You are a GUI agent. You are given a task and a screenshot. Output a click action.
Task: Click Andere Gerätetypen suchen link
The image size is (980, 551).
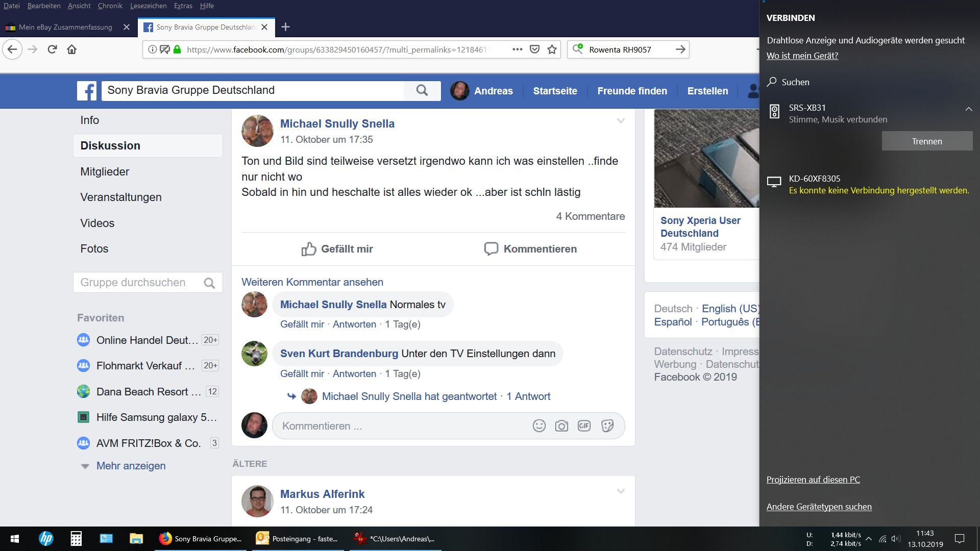pyautogui.click(x=819, y=507)
